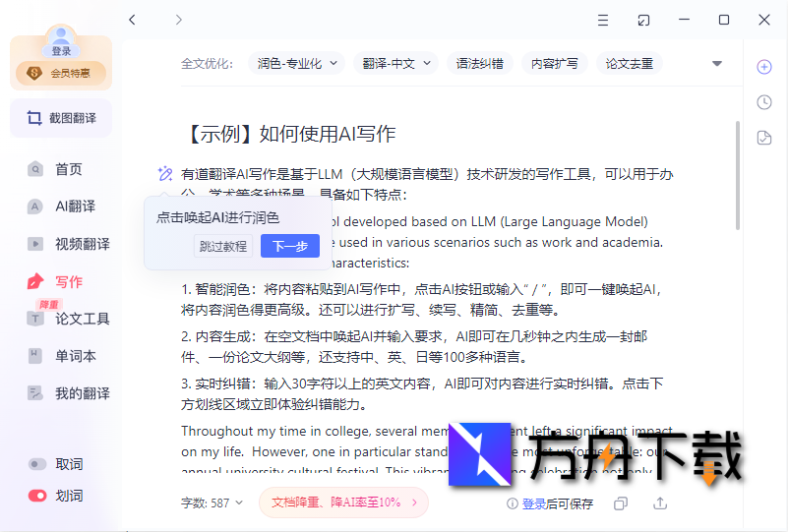Open the 截图翻译 screenshot translation tool
The height and width of the screenshot is (532, 788).
coord(61,118)
